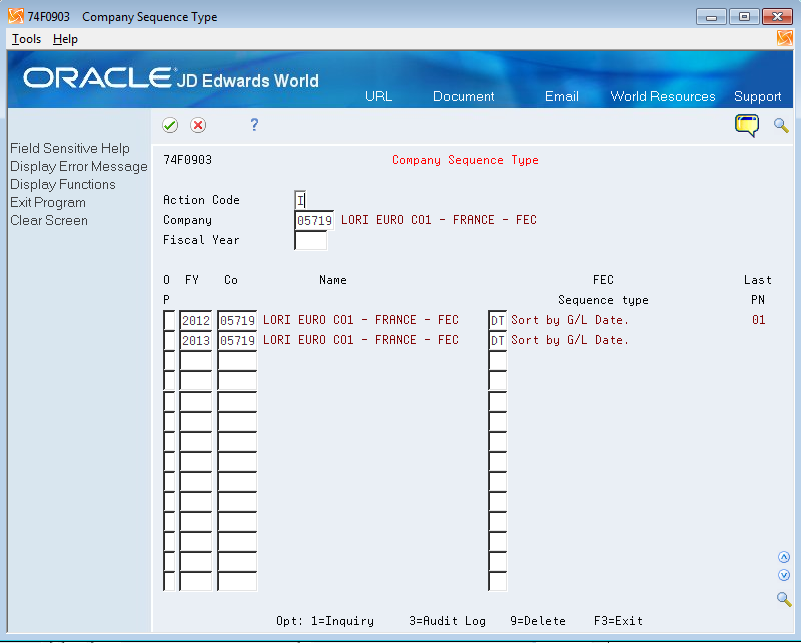Click 'Sort by G/L Date.' in 2012 row
Viewport: 801px width, 643px height.
pyautogui.click(x=570, y=320)
